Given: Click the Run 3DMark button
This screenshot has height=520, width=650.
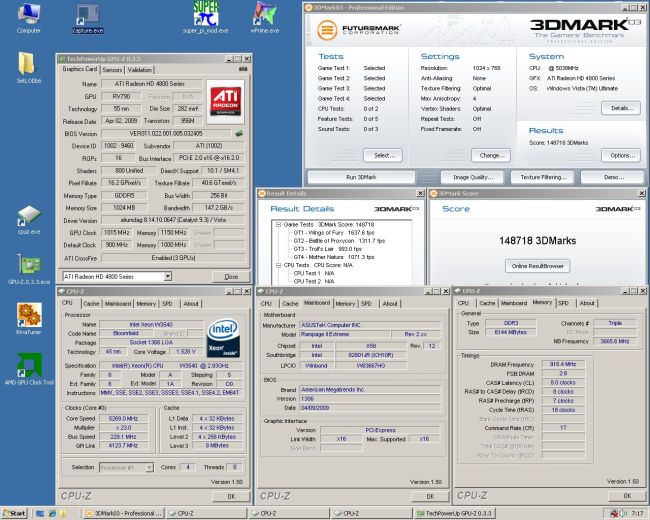Looking at the screenshot, I should click(361, 177).
